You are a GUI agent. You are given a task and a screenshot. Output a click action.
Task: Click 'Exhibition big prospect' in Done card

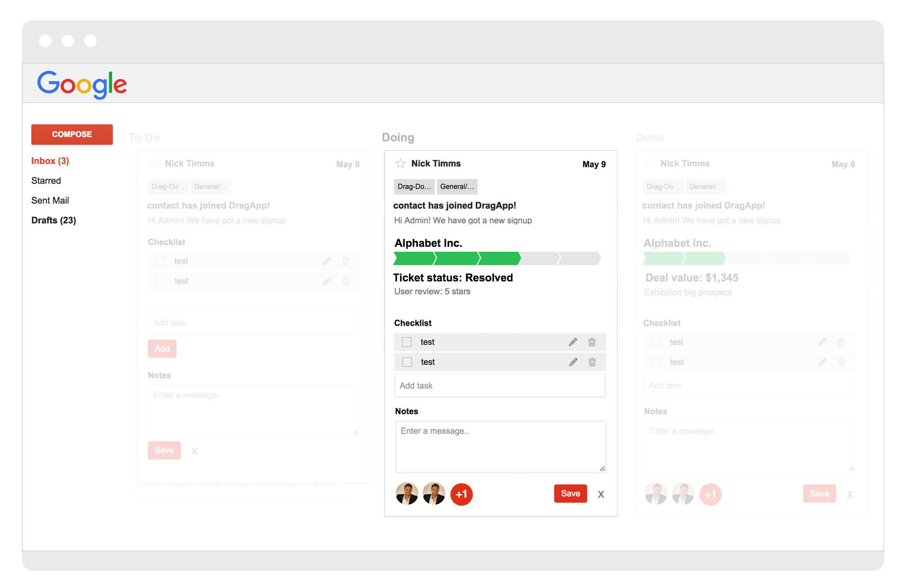click(688, 293)
